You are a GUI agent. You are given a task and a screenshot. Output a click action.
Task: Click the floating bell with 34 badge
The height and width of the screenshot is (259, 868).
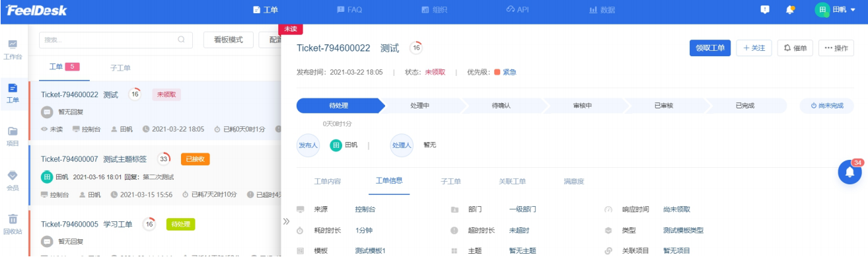[x=850, y=172]
